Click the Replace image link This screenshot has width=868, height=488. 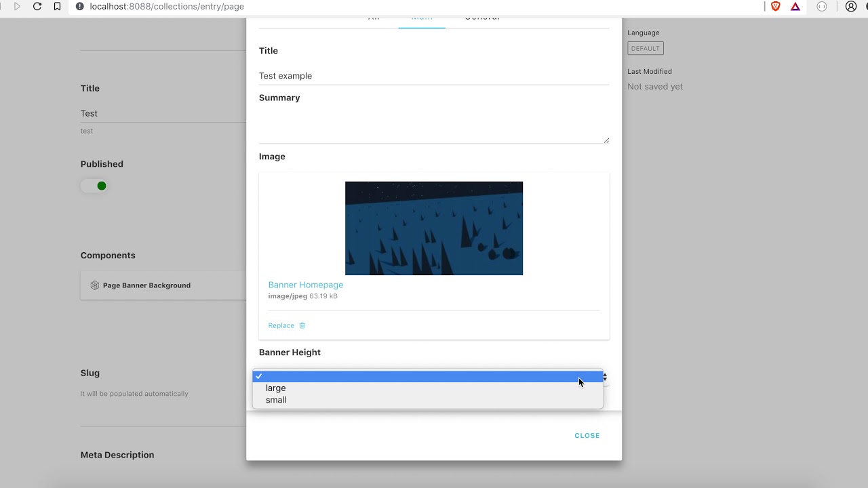pos(281,325)
